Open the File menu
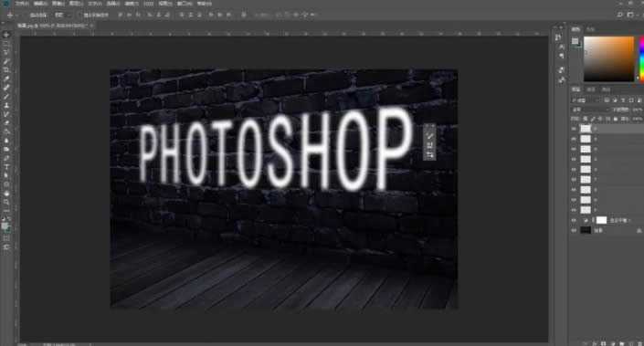The image size is (644, 346). 22,4
